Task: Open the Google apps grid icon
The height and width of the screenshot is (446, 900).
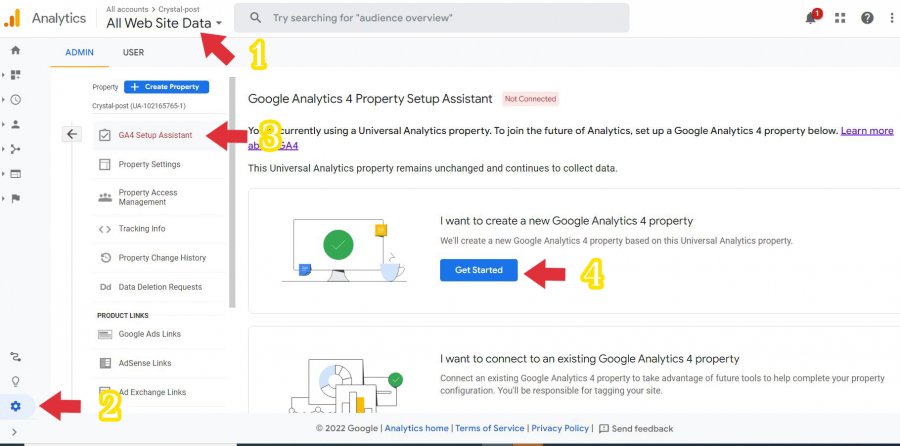Action: click(x=839, y=18)
